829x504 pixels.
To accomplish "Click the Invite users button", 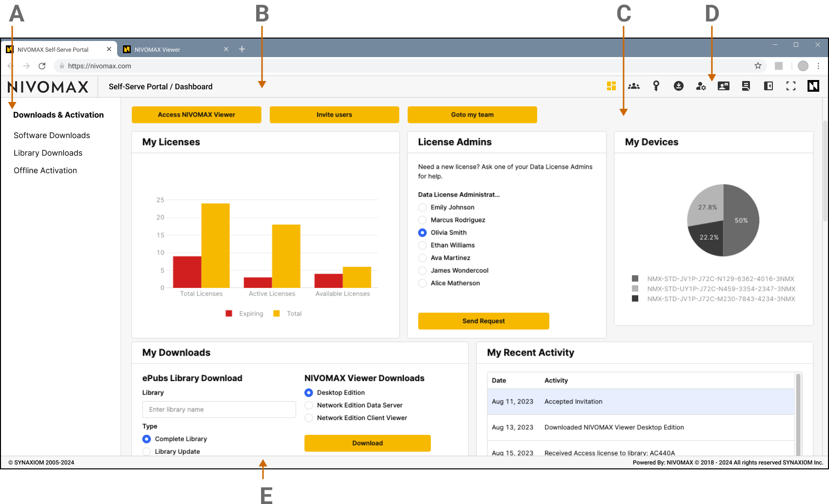I will click(x=334, y=115).
